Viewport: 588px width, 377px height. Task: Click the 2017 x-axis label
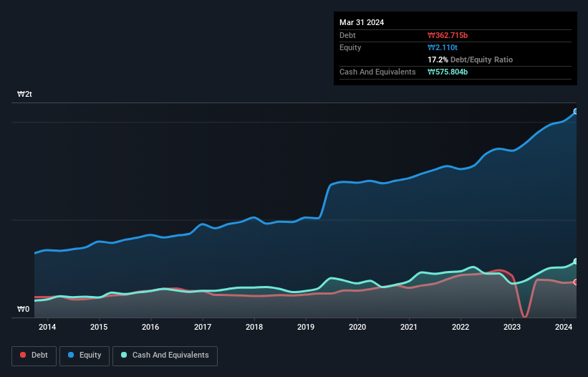point(203,327)
